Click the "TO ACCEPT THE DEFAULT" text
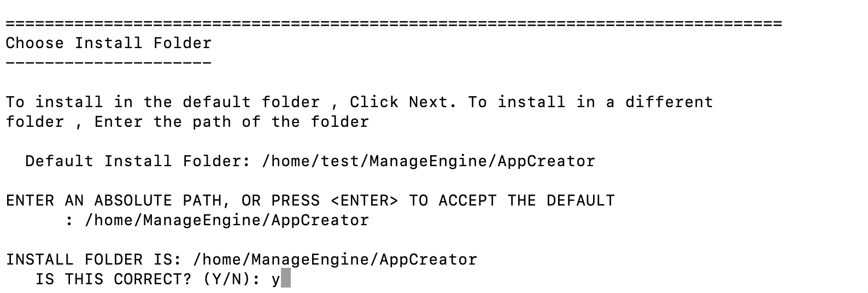Viewport: 868px width, 293px height. (x=512, y=201)
